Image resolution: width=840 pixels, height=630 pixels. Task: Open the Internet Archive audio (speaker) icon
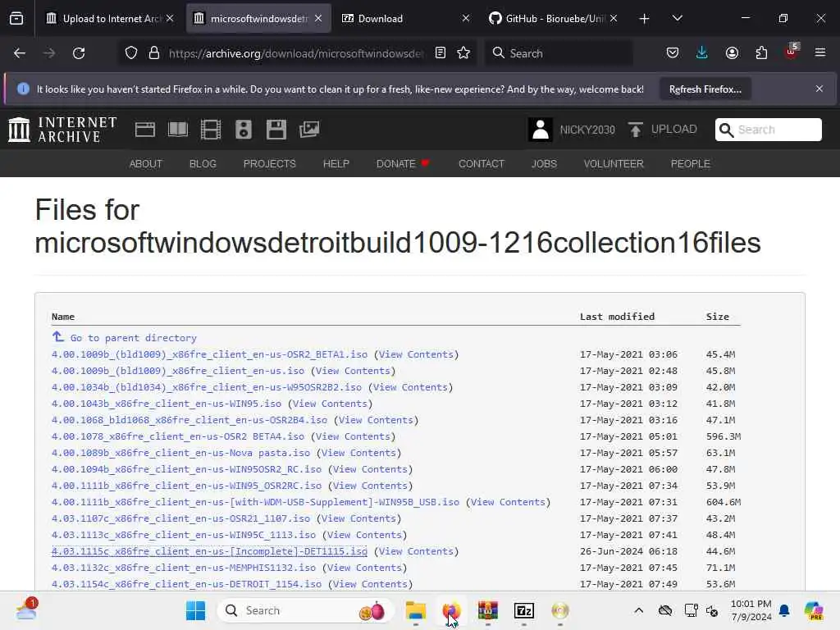click(243, 130)
